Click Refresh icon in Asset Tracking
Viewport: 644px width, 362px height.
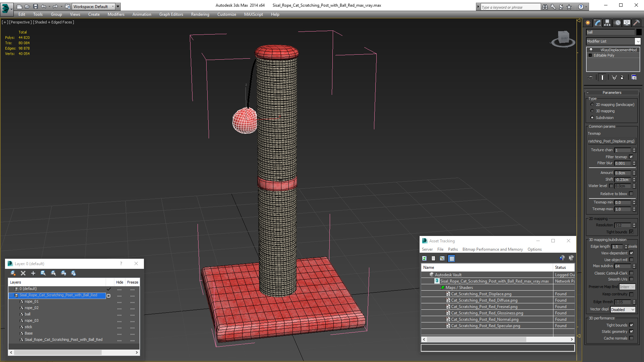point(424,258)
